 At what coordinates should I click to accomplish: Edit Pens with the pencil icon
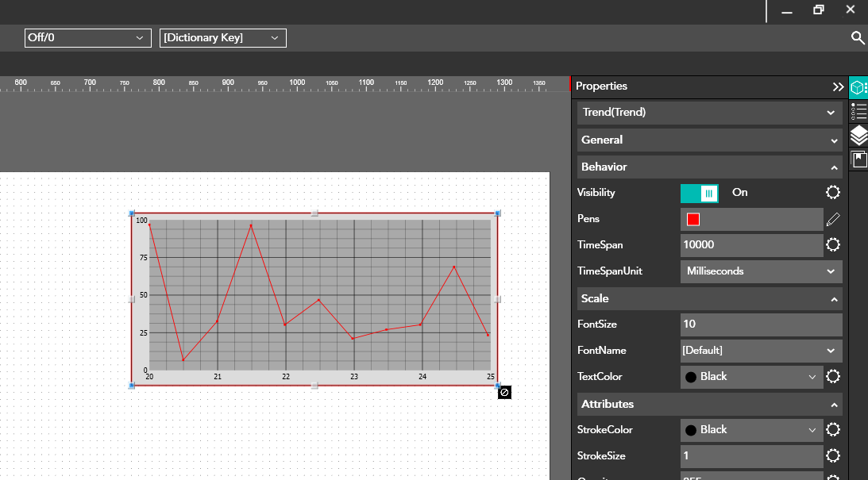(x=832, y=219)
